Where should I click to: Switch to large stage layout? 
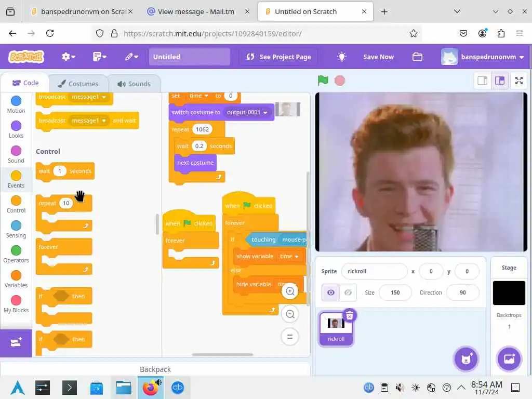click(x=500, y=81)
